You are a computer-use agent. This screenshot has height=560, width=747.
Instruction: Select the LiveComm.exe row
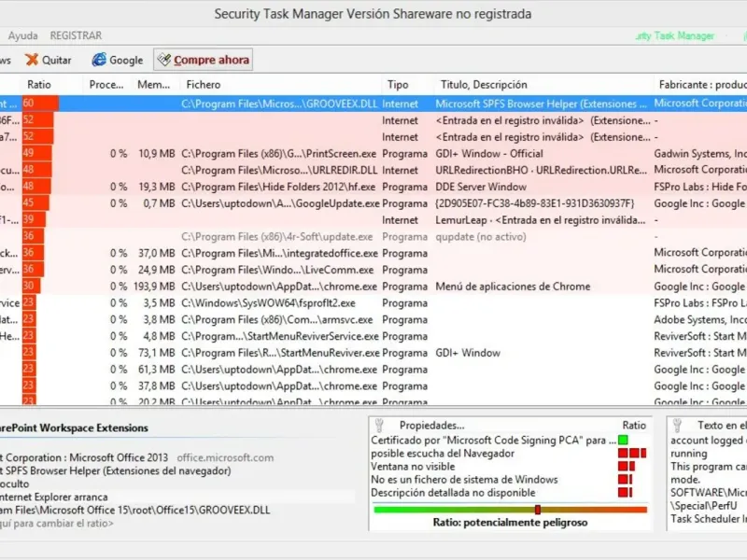[373, 270]
